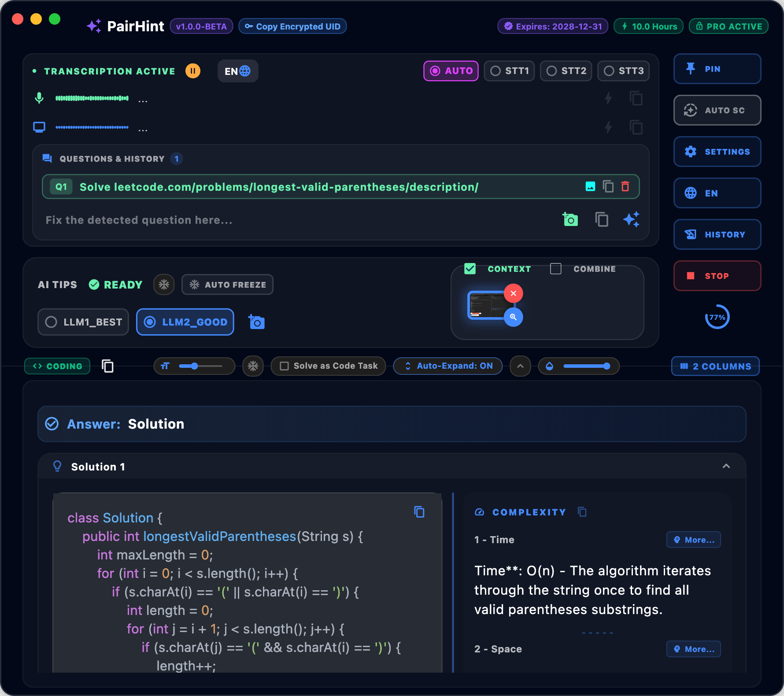Adjust the font size slider
Viewport: 784px width, 696px height.
200,366
